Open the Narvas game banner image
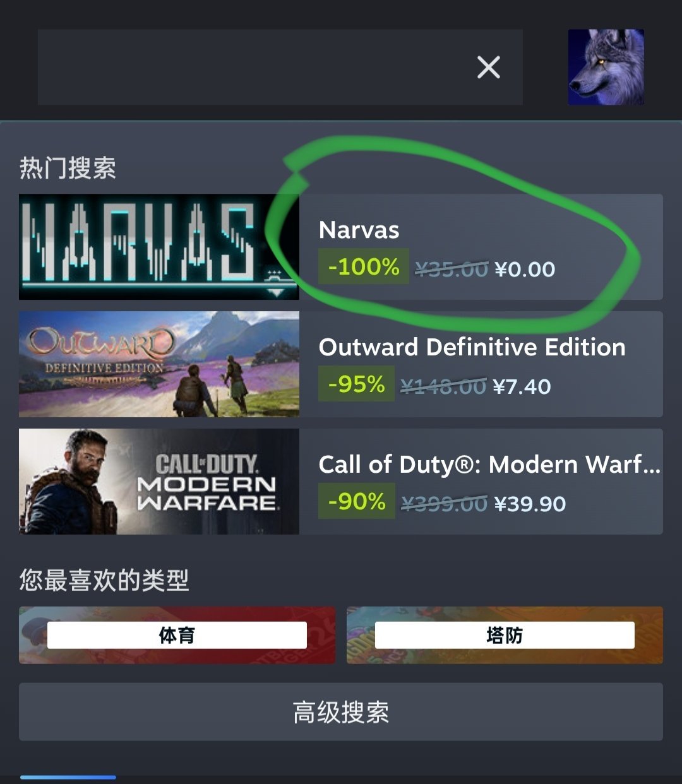 point(159,247)
